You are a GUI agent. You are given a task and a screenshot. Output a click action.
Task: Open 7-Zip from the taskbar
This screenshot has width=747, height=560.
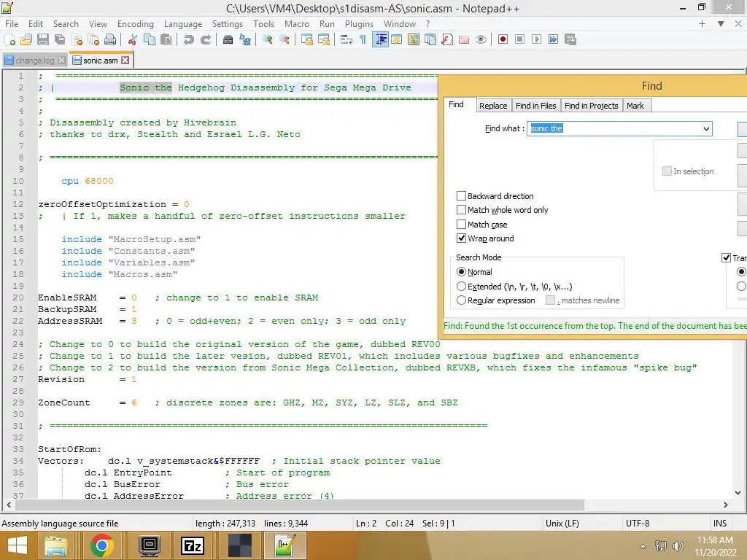(x=193, y=545)
